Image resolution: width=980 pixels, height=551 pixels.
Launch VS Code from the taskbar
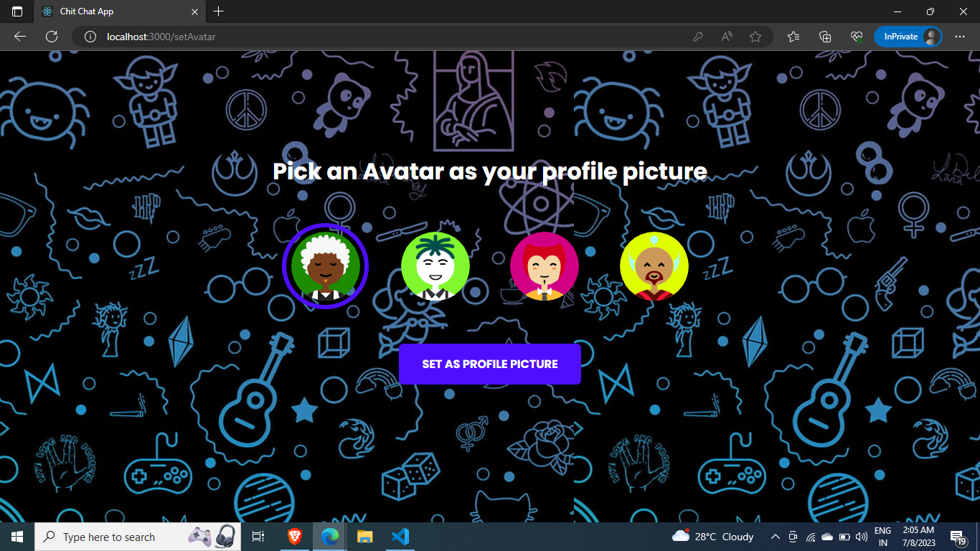coord(400,536)
